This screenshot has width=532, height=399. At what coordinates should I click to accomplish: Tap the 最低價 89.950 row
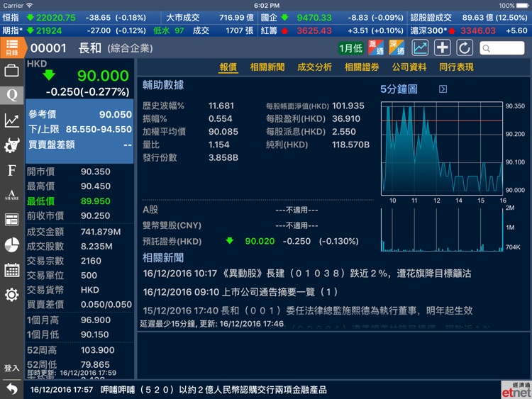[79, 201]
